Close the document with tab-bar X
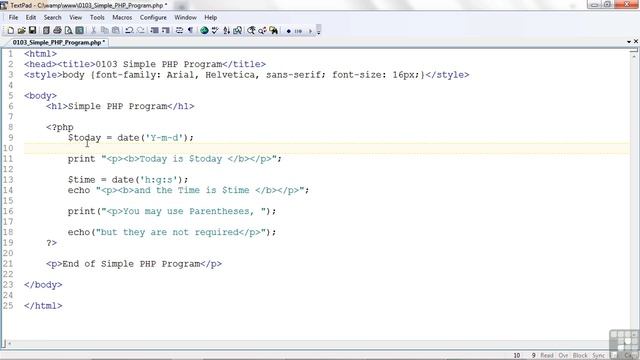This screenshot has height=360, width=640. 636,41
